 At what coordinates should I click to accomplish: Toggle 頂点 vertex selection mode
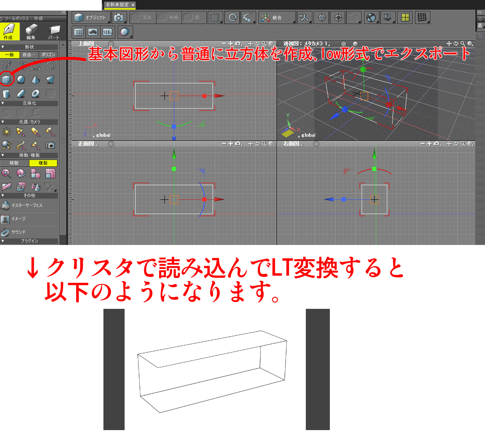(x=143, y=17)
